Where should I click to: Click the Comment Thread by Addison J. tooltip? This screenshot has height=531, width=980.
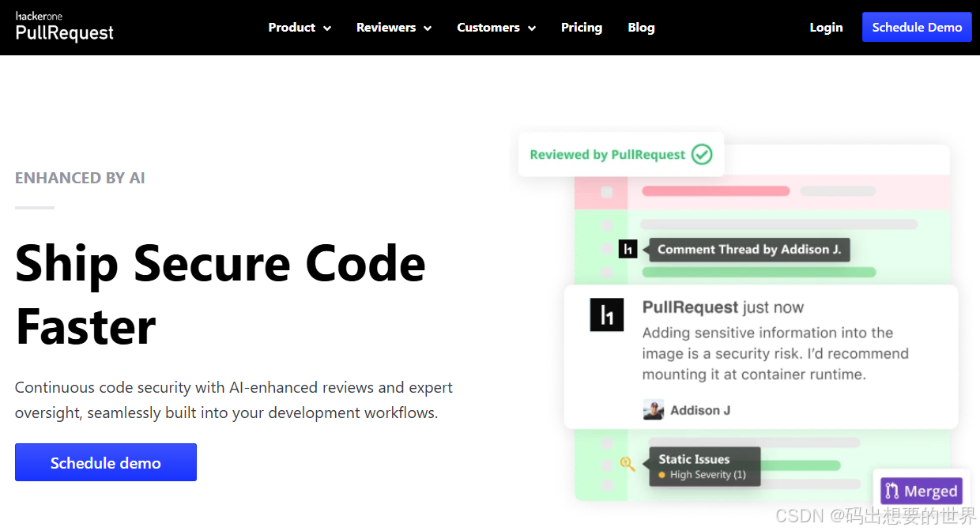[748, 250]
